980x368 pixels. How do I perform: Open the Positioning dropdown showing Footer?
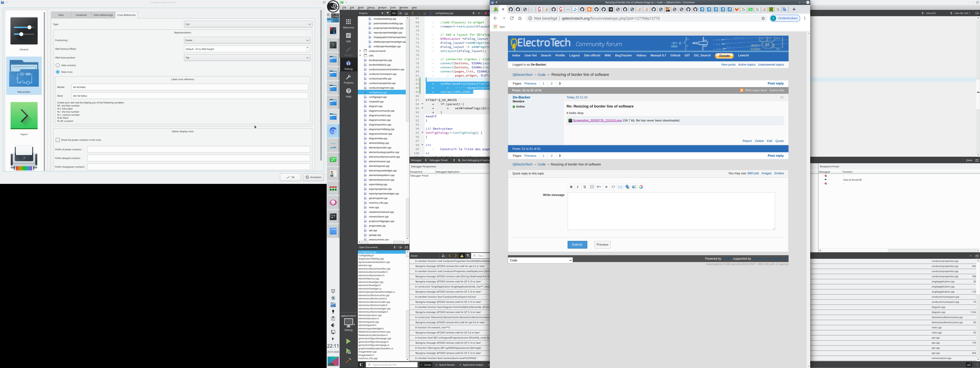[247, 40]
